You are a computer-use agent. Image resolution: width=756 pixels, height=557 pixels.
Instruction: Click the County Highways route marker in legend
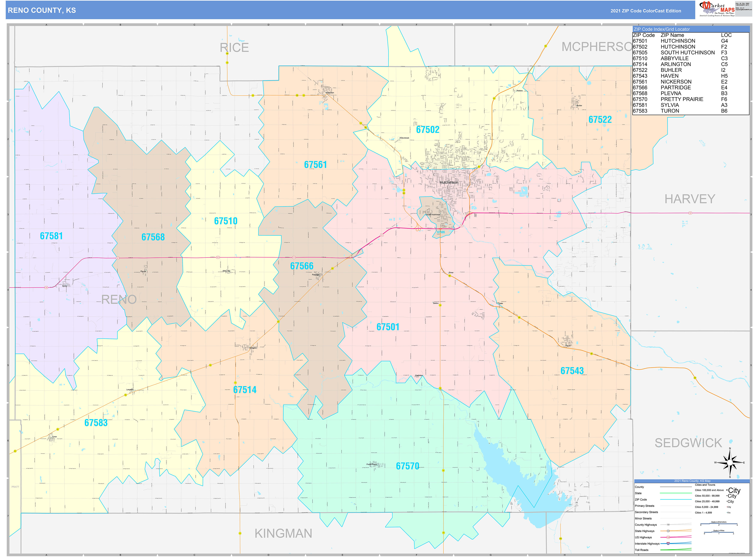(x=669, y=524)
